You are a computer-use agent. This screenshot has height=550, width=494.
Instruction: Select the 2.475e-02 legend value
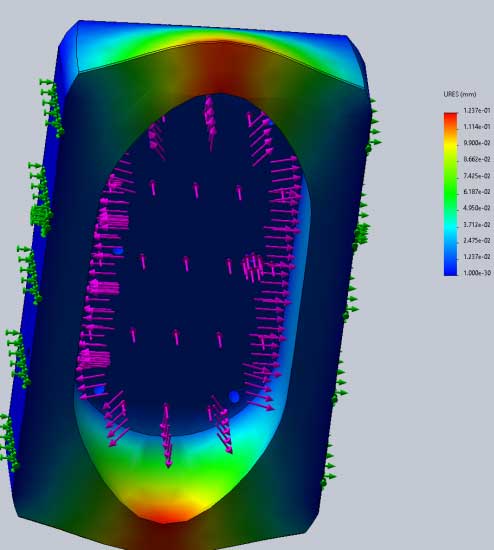(x=477, y=241)
